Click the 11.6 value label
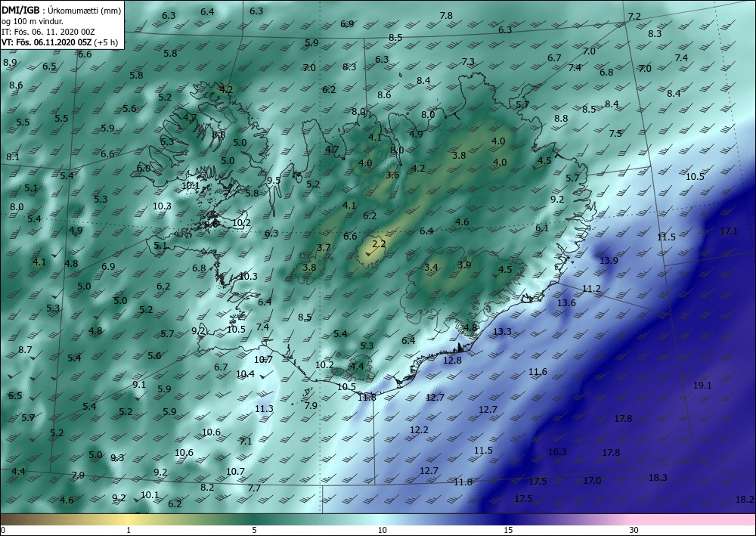This screenshot has height=536, width=756. tap(538, 372)
